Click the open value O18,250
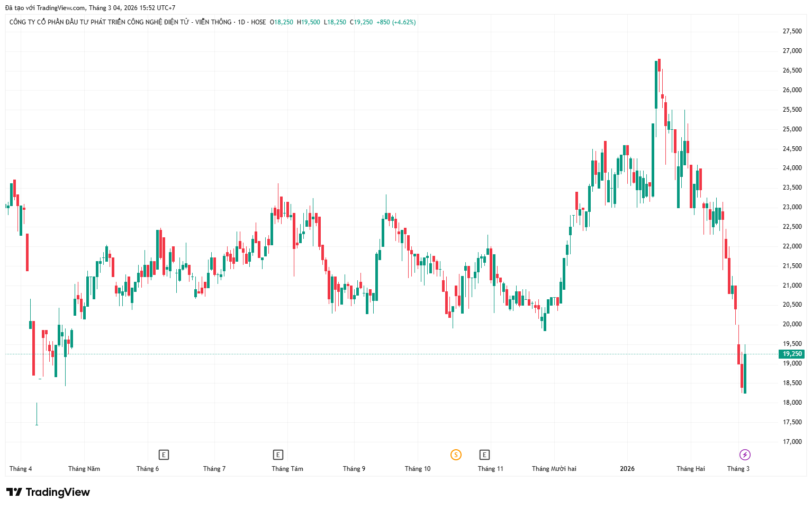This screenshot has height=508, width=812. 281,22
